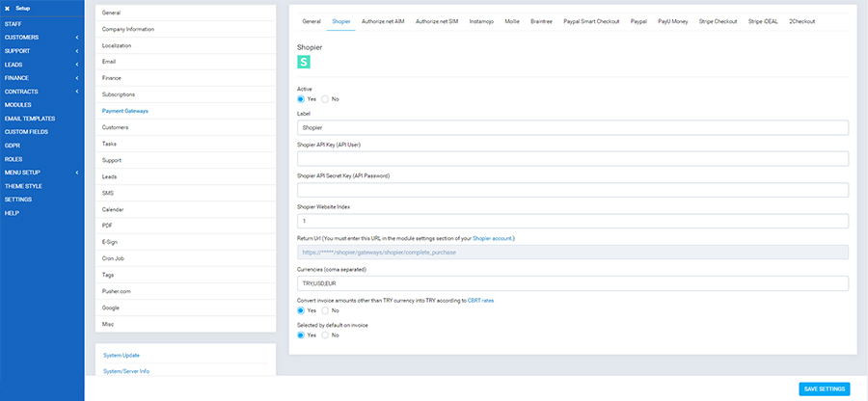Image resolution: width=868 pixels, height=401 pixels.
Task: Choose No for Selected by default on invoice
Action: pos(325,335)
